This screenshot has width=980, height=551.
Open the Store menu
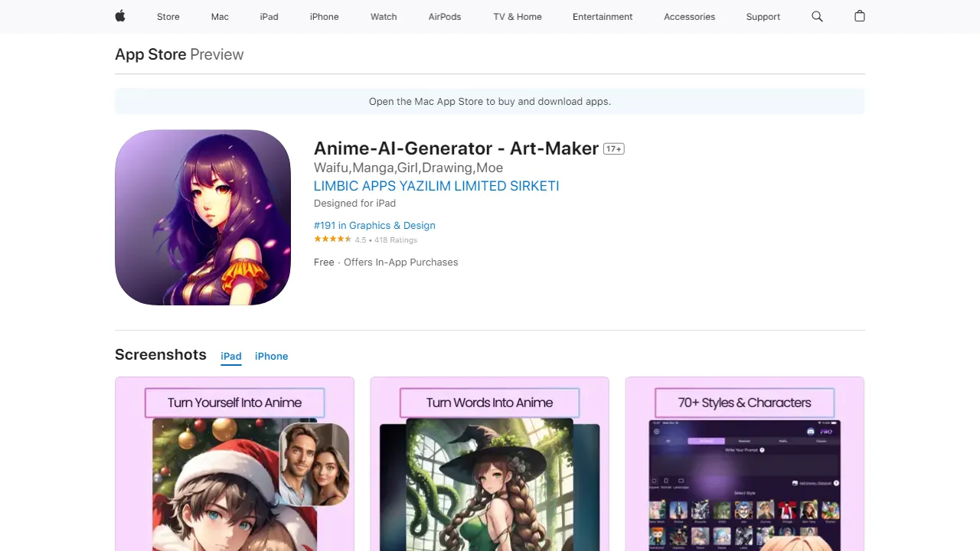point(168,17)
